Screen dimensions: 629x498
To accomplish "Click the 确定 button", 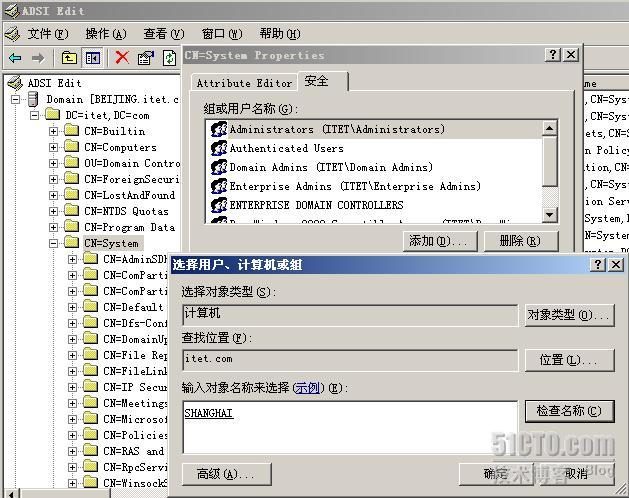I will [x=496, y=474].
